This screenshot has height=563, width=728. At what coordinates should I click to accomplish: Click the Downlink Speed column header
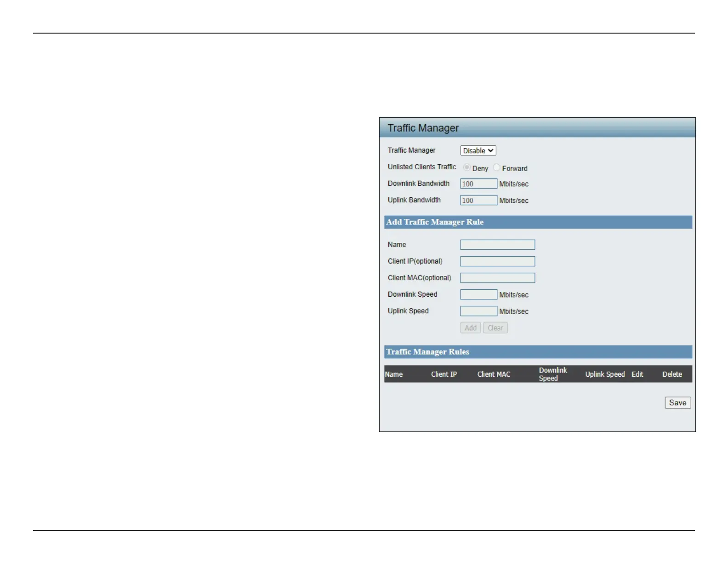click(x=553, y=374)
